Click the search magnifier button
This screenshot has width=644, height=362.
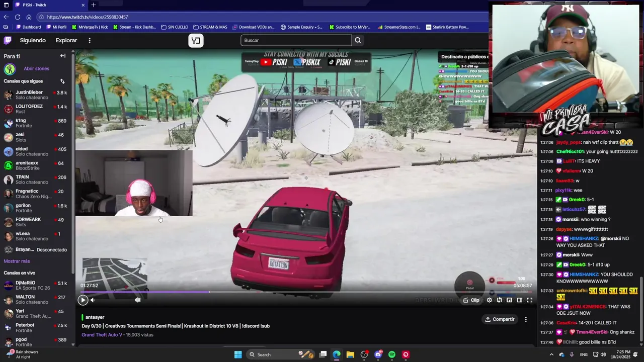pyautogui.click(x=358, y=40)
